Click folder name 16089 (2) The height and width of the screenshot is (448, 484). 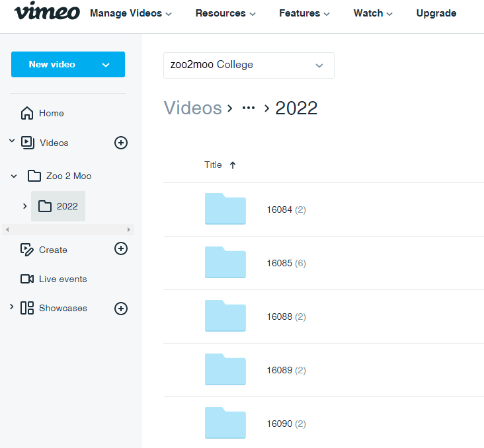pyautogui.click(x=286, y=370)
